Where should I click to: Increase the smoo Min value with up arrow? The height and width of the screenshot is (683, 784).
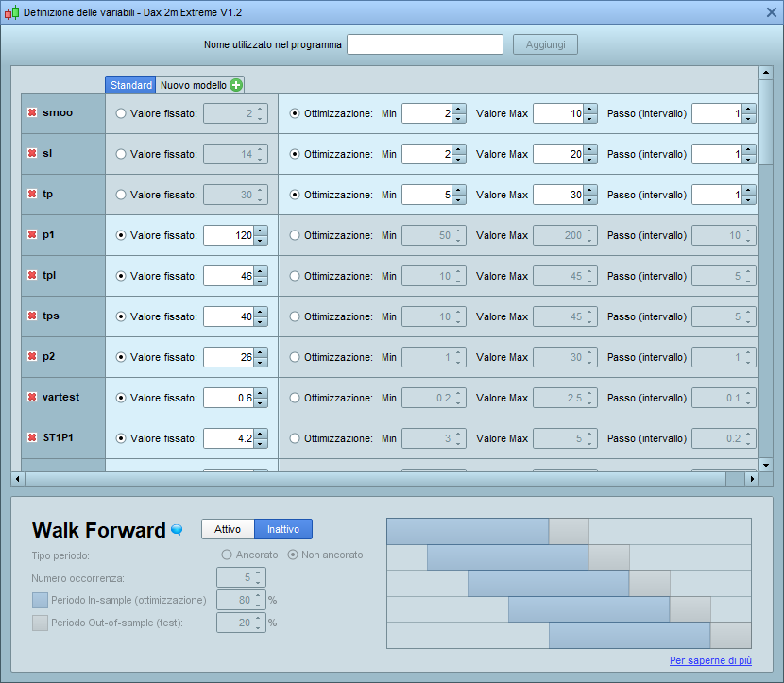[459, 109]
